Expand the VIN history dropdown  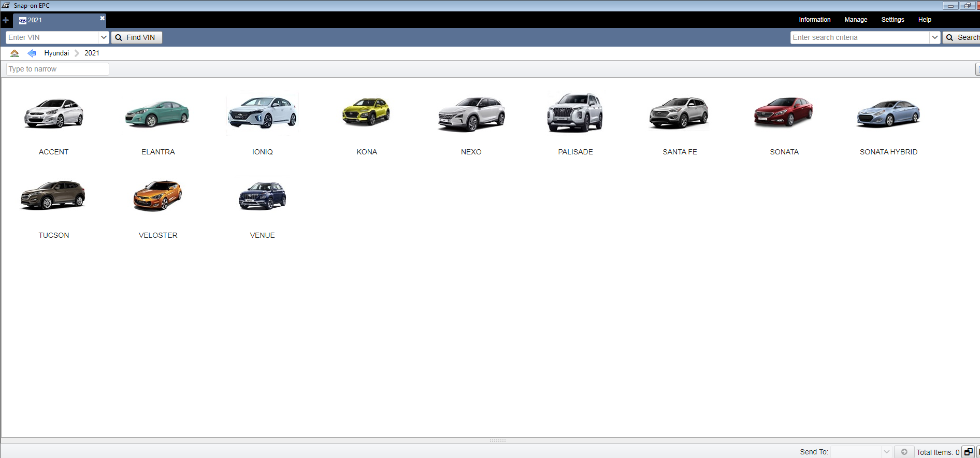[x=104, y=37]
